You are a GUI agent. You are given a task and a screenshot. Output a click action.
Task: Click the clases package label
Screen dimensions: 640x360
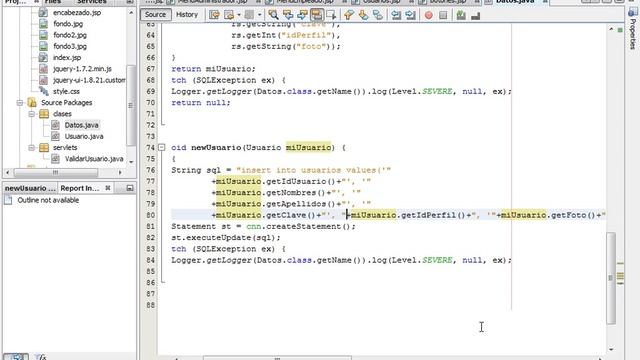[x=62, y=114]
